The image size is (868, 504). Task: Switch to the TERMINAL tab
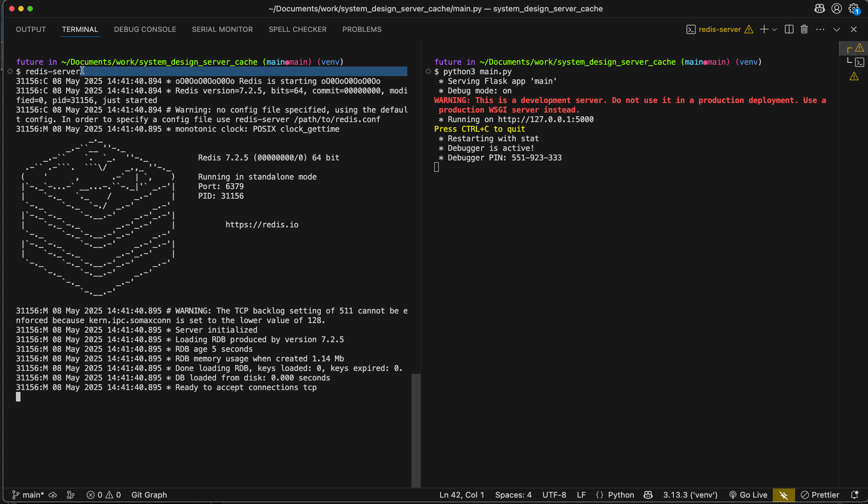tap(80, 29)
